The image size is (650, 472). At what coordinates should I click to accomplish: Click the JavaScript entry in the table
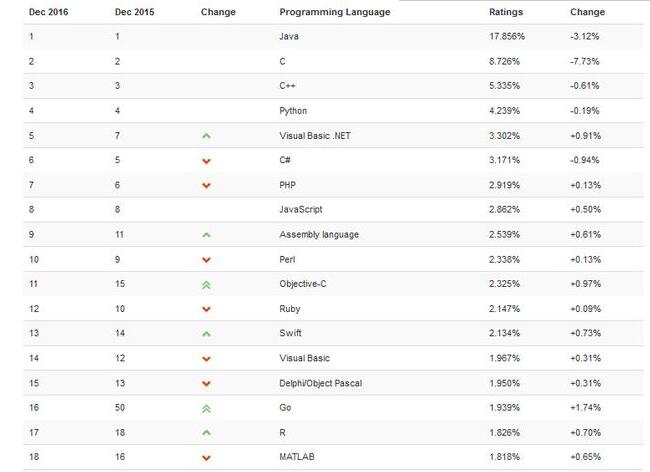coord(301,210)
